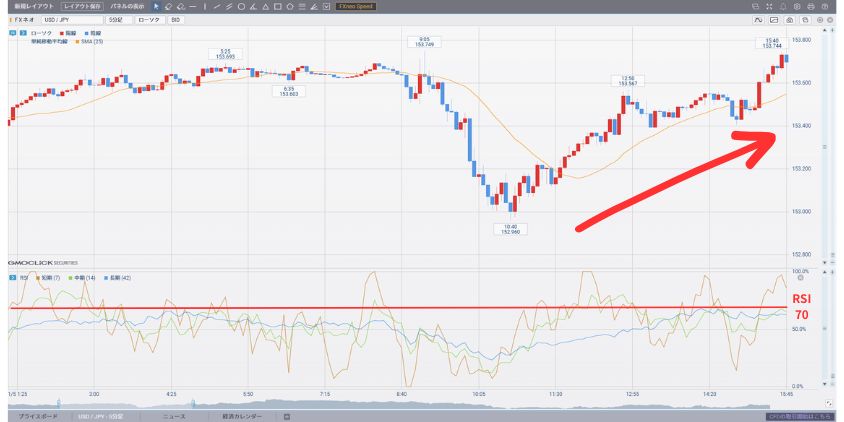Click the FXneo Speed button

pos(355,6)
